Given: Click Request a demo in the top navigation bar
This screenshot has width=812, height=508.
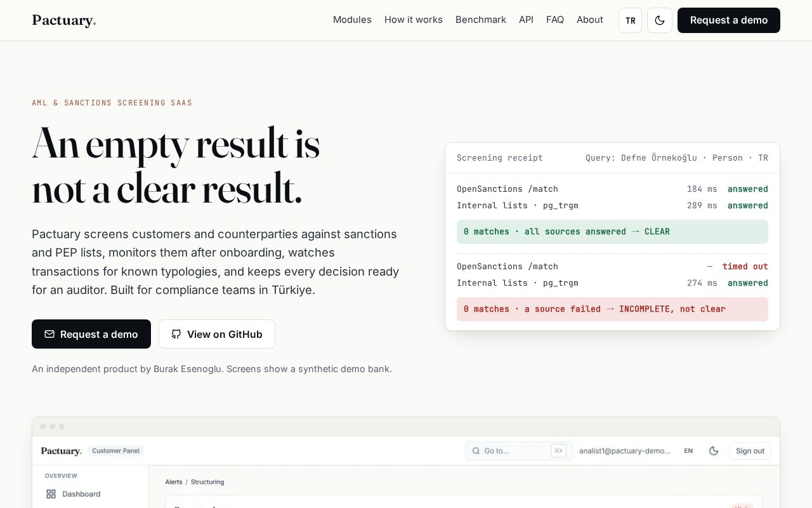Looking at the screenshot, I should point(729,20).
